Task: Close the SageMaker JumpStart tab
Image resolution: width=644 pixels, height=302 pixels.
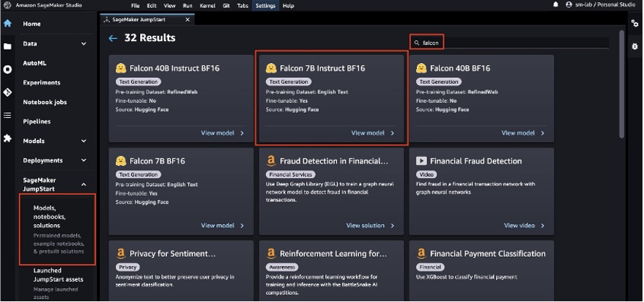Action: tap(188, 19)
